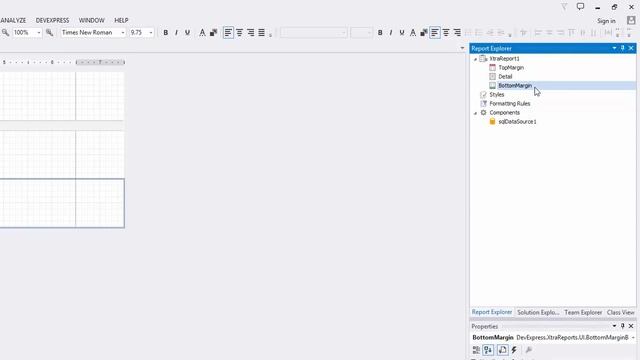Click the Zoom In magnifier icon
The height and width of the screenshot is (360, 640).
(49, 32)
